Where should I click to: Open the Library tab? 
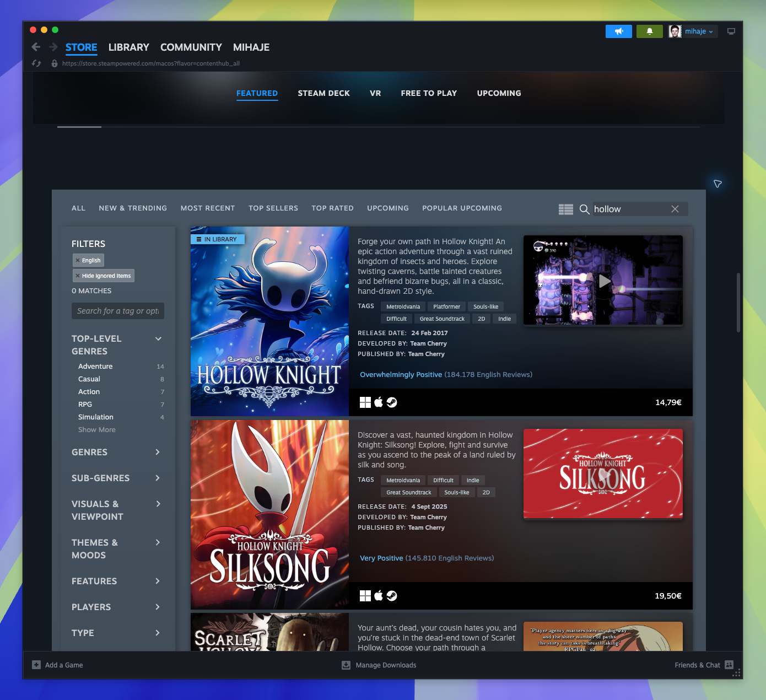(x=129, y=47)
